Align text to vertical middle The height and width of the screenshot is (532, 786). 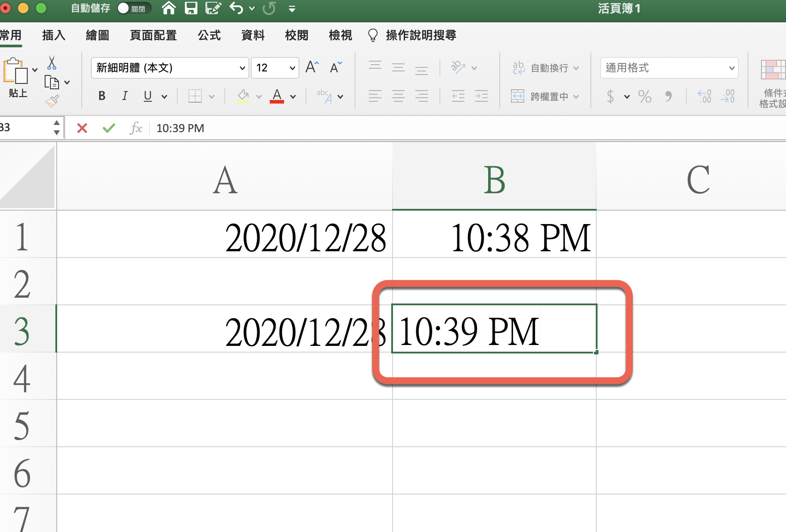[x=398, y=67]
